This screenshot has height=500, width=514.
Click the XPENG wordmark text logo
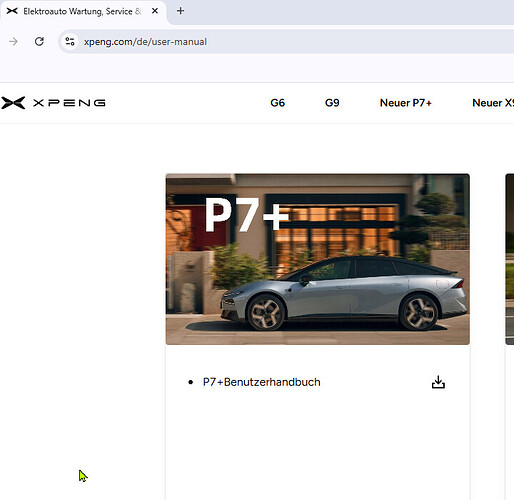(x=69, y=103)
